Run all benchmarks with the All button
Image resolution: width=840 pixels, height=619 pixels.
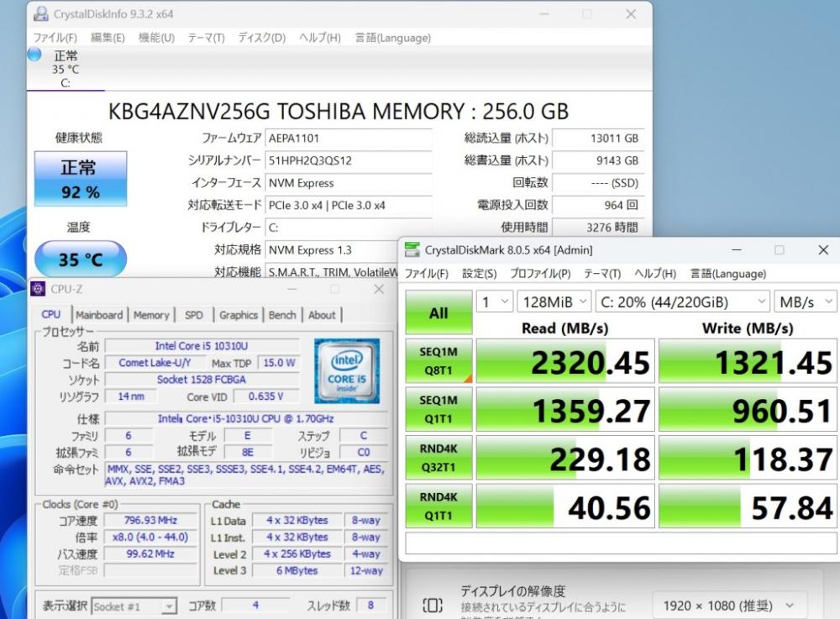(x=438, y=312)
